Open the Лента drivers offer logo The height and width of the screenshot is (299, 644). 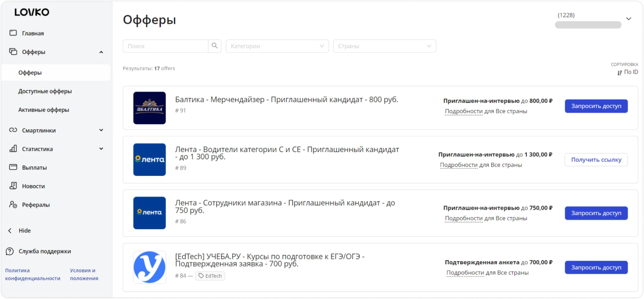149,159
